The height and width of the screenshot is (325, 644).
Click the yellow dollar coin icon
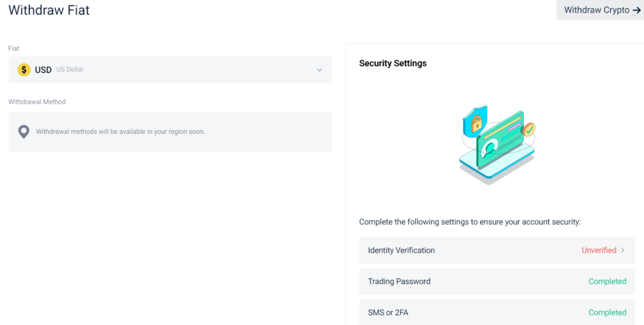24,70
